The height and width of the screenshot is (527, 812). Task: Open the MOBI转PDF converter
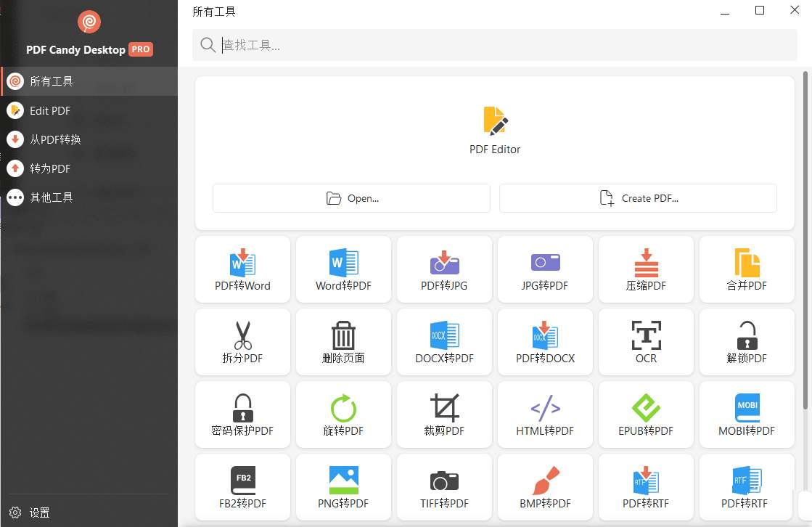click(x=746, y=414)
